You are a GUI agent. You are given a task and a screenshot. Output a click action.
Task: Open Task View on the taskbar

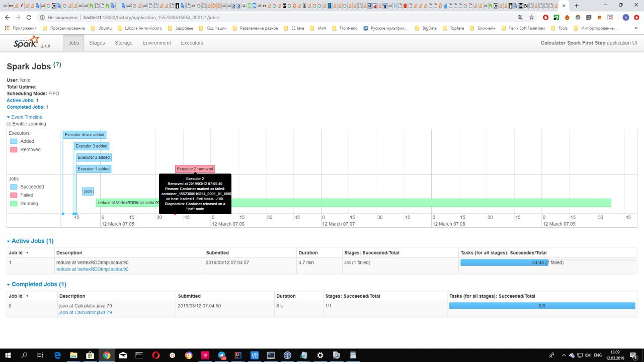(x=40, y=355)
